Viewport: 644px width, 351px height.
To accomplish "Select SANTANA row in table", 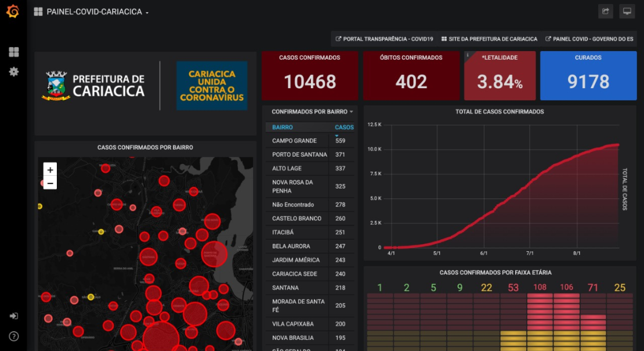I will click(x=310, y=288).
